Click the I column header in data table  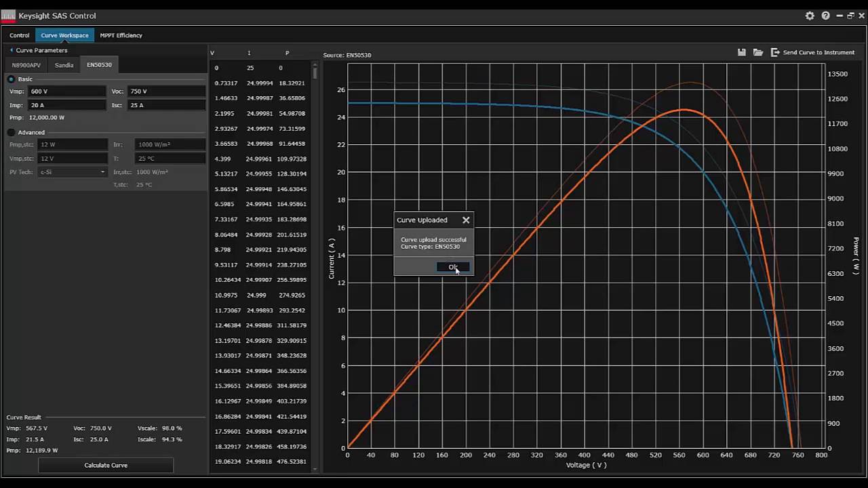coord(249,53)
